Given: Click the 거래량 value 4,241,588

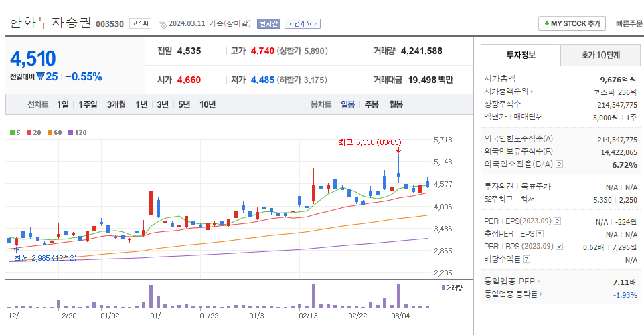Looking at the screenshot, I should [x=421, y=51].
